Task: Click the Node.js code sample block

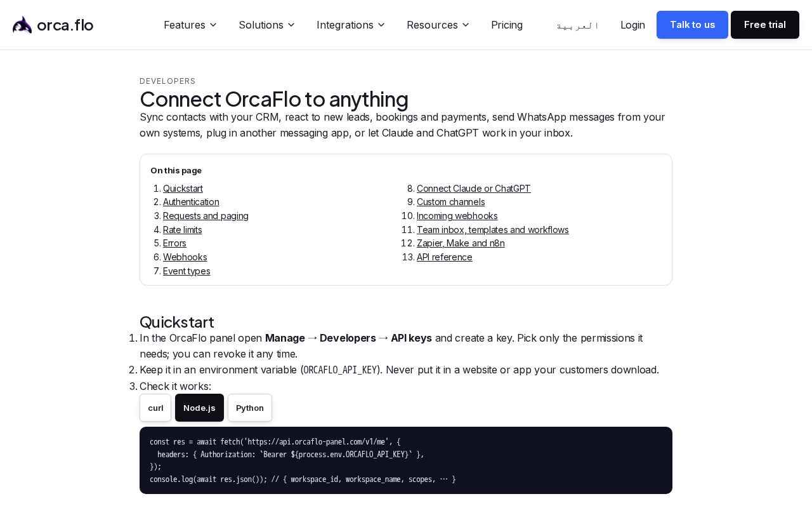Action: (x=406, y=460)
